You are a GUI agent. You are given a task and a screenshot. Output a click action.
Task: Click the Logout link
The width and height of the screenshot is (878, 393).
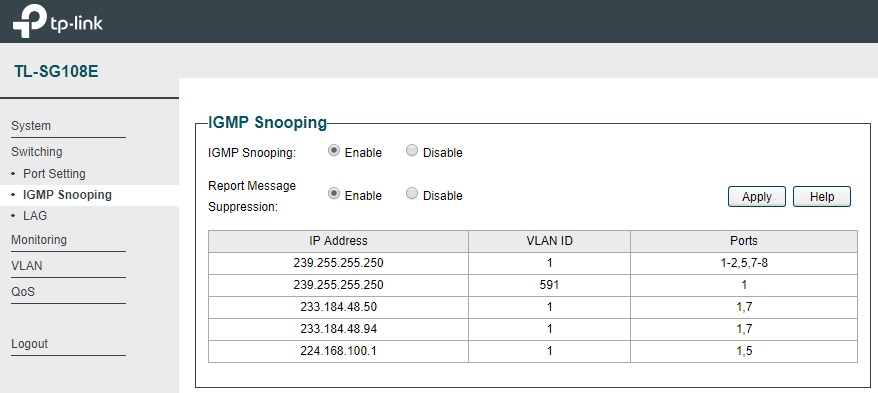[29, 344]
